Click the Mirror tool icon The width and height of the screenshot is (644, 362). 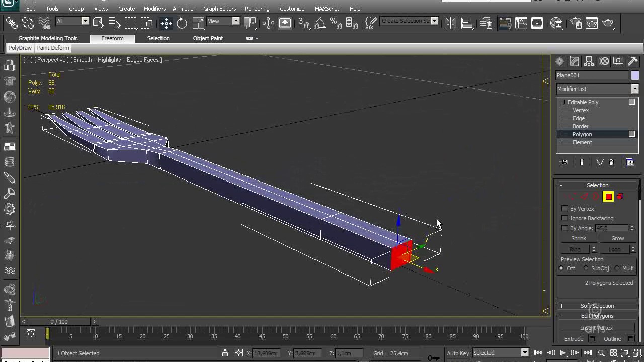coord(450,23)
